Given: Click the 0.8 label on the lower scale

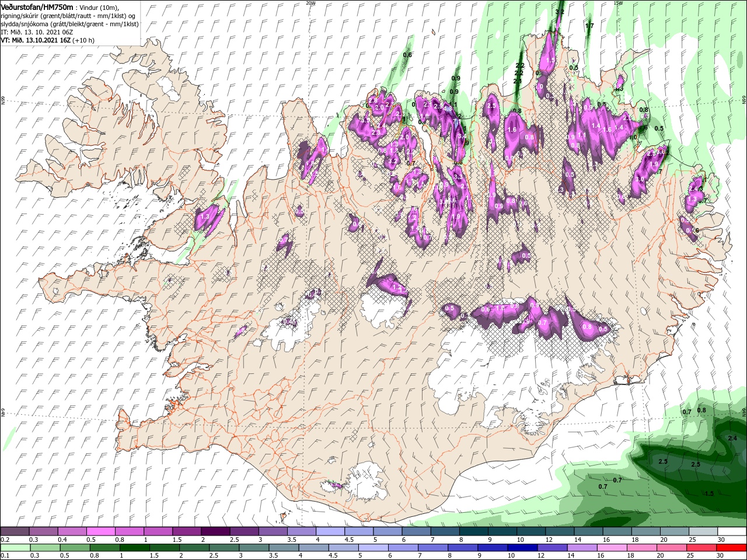Looking at the screenshot, I should pos(94,555).
